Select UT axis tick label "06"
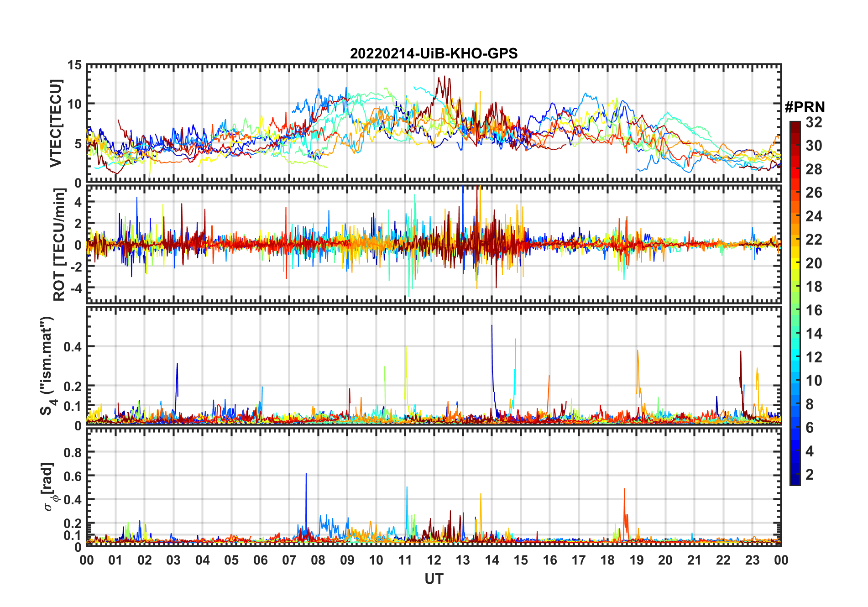Image resolution: width=868 pixels, height=607 pixels. click(260, 560)
